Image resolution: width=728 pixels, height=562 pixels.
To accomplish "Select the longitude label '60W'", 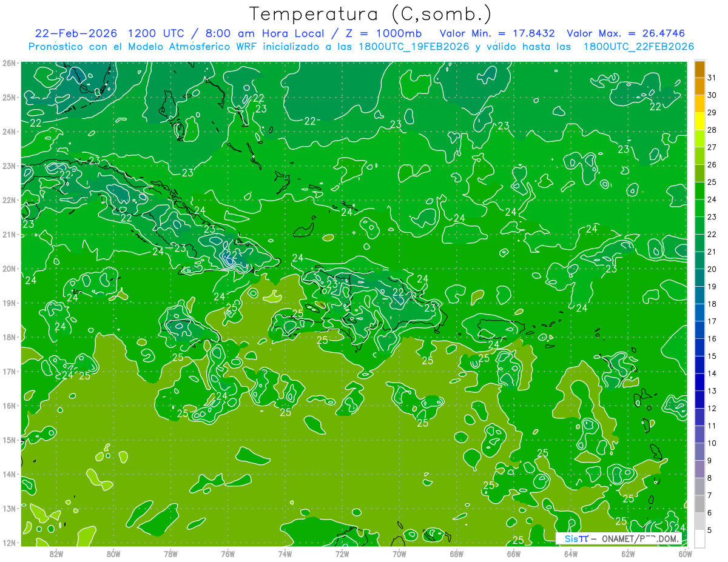I will click(x=685, y=554).
